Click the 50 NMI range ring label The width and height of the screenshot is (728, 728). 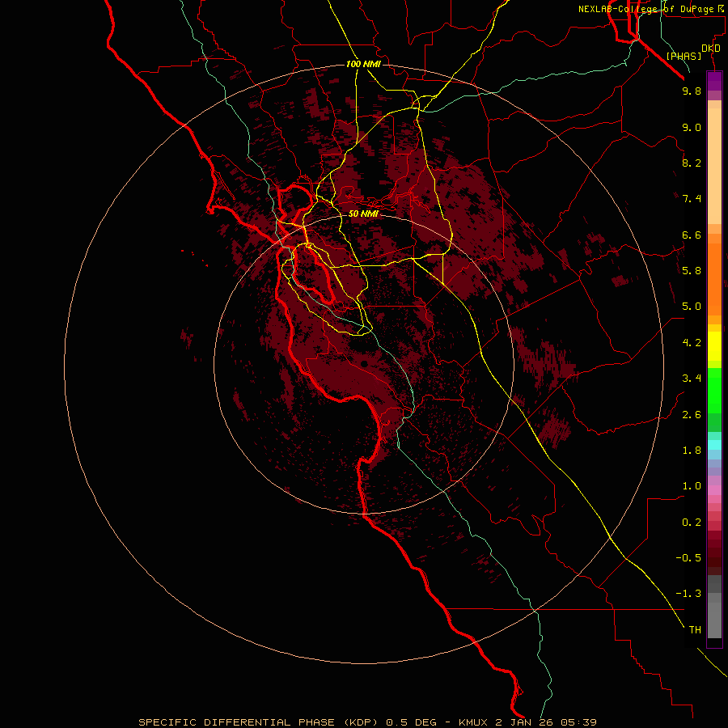coord(363,214)
